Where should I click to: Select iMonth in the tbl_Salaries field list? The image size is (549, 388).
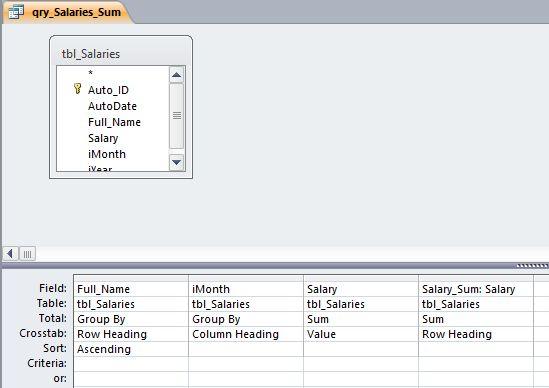pyautogui.click(x=106, y=154)
